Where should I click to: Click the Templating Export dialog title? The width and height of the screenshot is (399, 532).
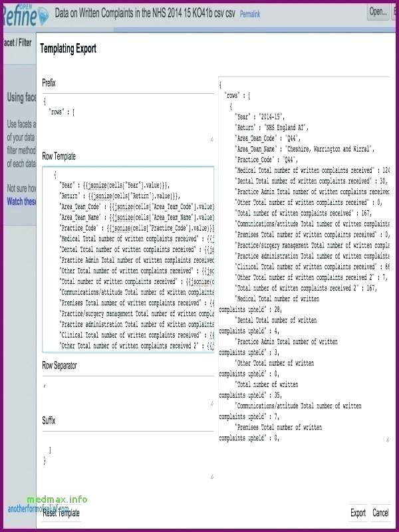coord(68,49)
